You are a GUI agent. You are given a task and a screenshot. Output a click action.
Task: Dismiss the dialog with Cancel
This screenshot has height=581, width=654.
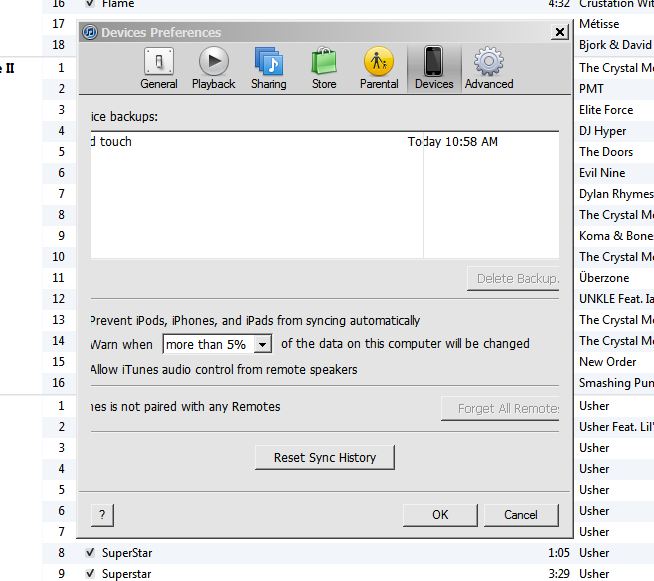(x=521, y=515)
